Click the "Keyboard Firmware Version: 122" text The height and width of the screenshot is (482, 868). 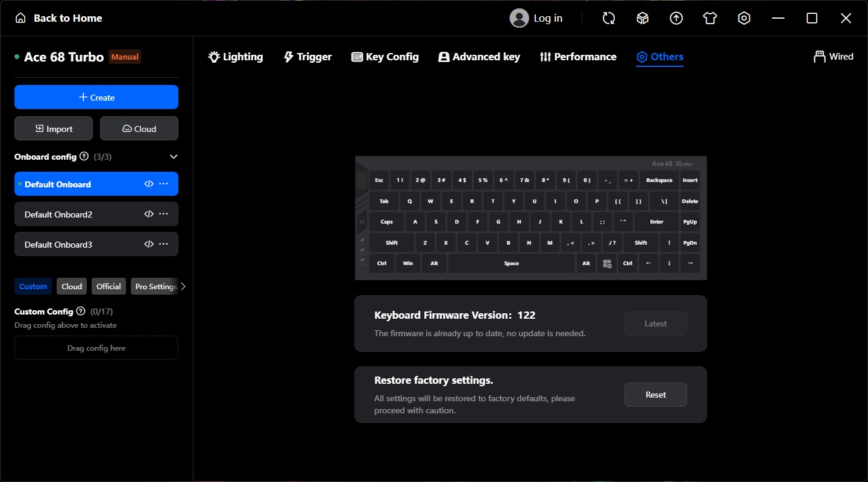click(454, 315)
